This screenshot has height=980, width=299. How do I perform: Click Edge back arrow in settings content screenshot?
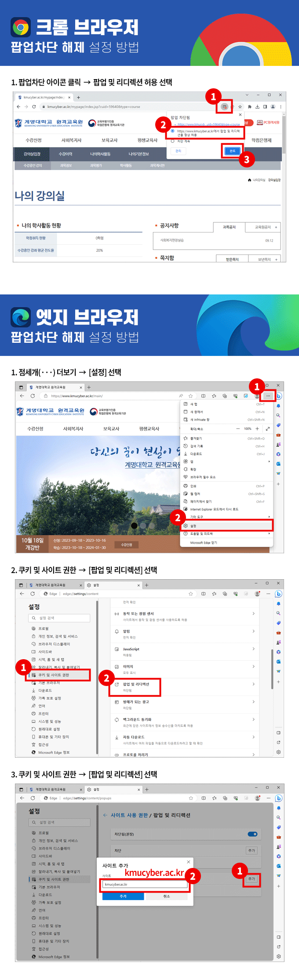click(22, 594)
